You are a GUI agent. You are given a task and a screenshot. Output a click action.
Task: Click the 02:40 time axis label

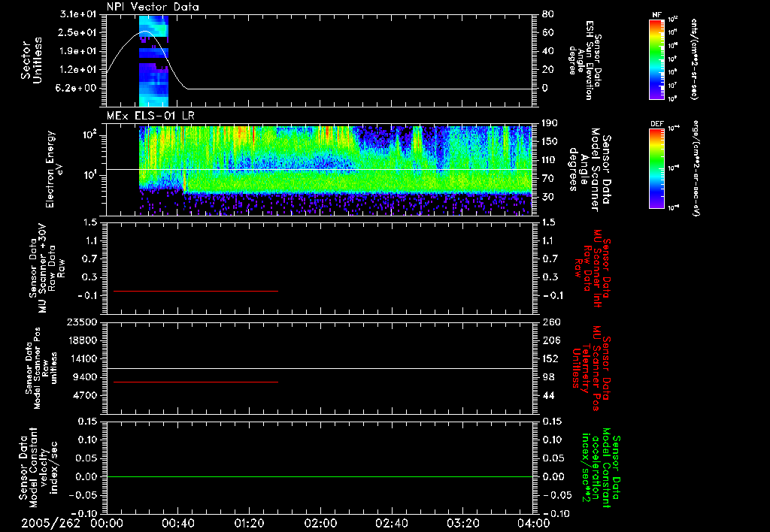coord(391,523)
